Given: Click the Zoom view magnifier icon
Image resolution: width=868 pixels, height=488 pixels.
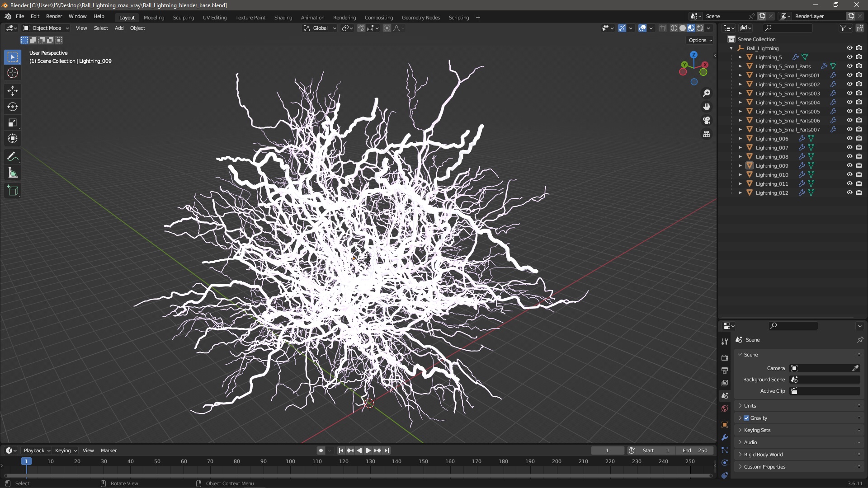Looking at the screenshot, I should (x=707, y=93).
